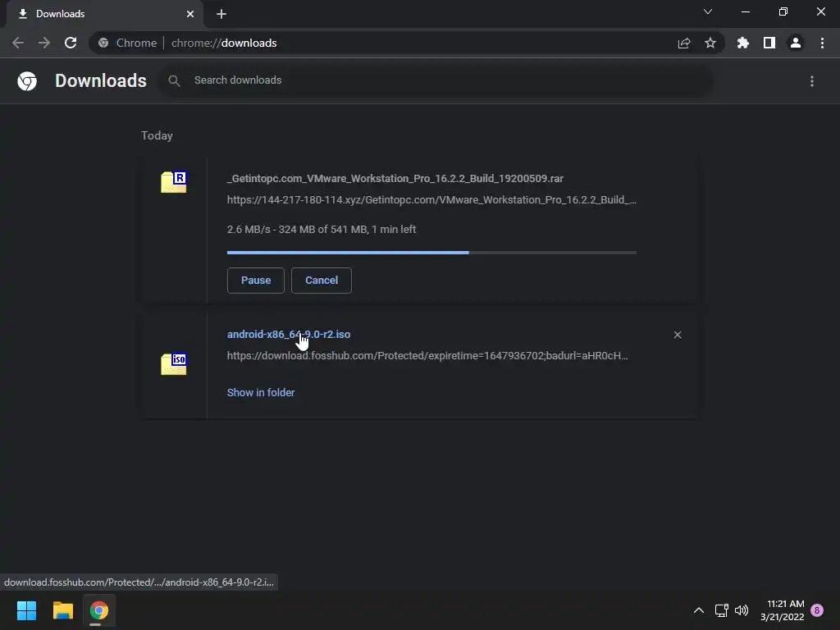Bookmark this tab with the star icon

point(710,43)
